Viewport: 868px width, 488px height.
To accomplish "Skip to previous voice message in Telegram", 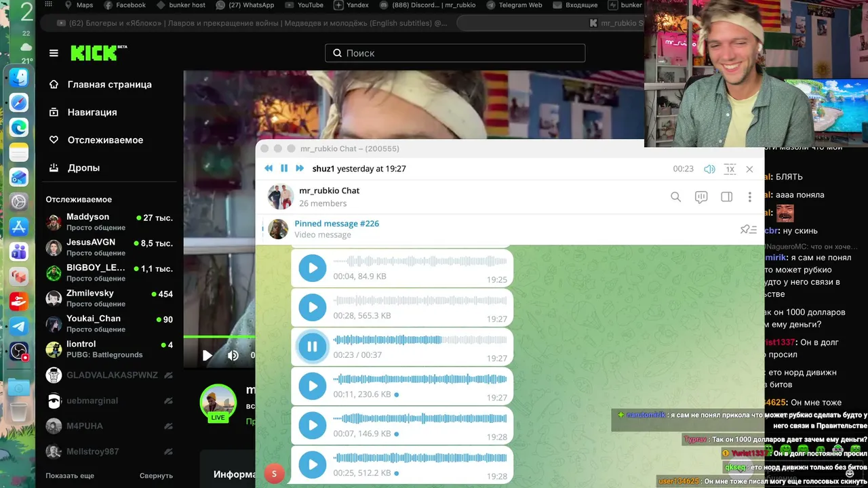I will pos(269,169).
